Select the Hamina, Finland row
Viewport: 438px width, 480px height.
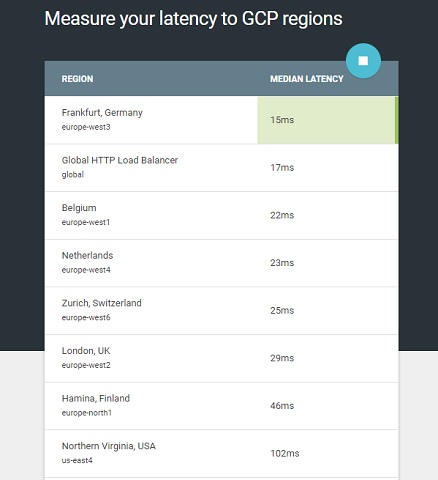[221, 406]
